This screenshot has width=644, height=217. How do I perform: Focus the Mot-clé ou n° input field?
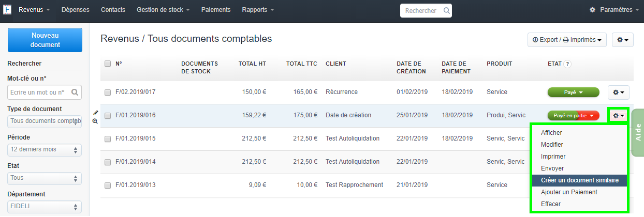pos(38,92)
